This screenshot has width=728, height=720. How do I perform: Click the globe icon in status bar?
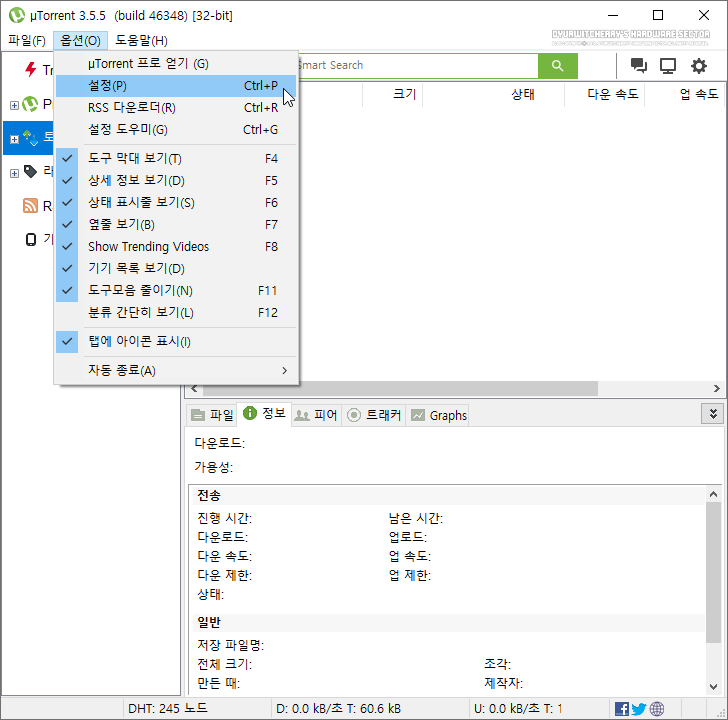(656, 709)
